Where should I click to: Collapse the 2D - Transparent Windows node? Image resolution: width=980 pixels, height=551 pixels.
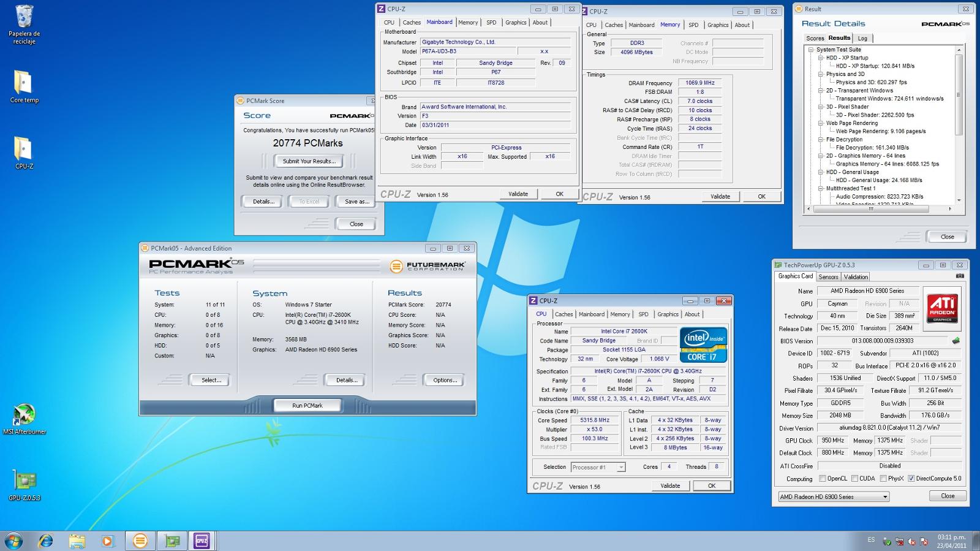click(821, 91)
